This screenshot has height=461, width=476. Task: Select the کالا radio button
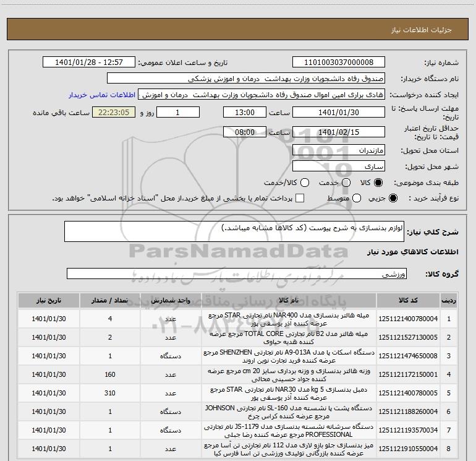click(378, 183)
